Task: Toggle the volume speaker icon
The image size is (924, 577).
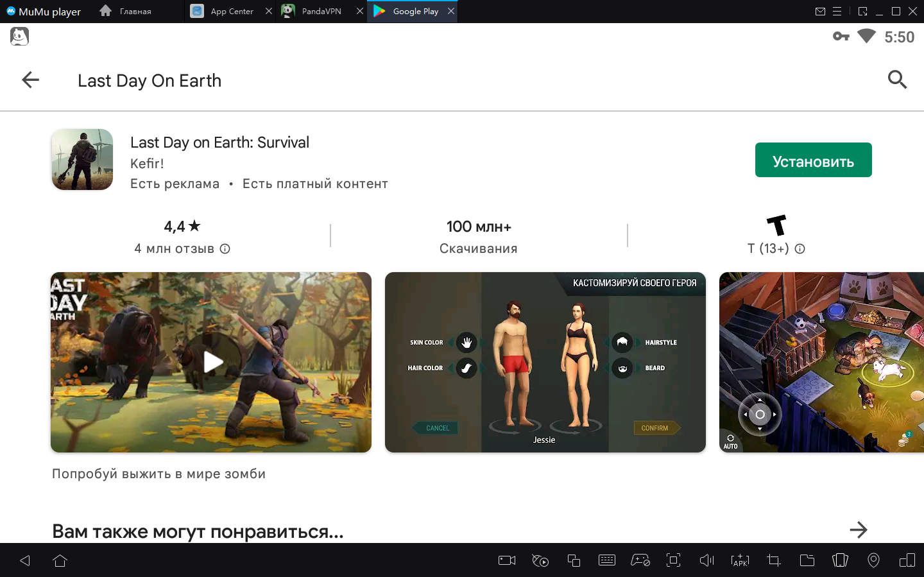Action: [x=706, y=560]
